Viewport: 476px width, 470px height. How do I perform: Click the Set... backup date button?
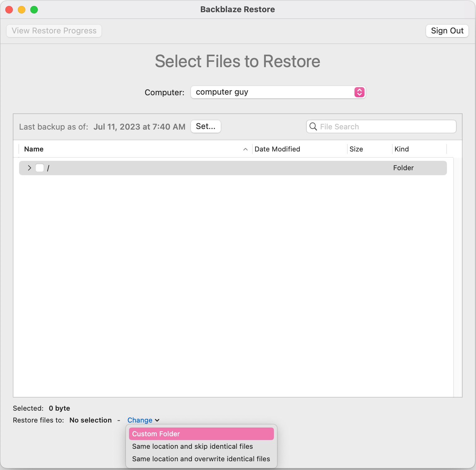206,126
